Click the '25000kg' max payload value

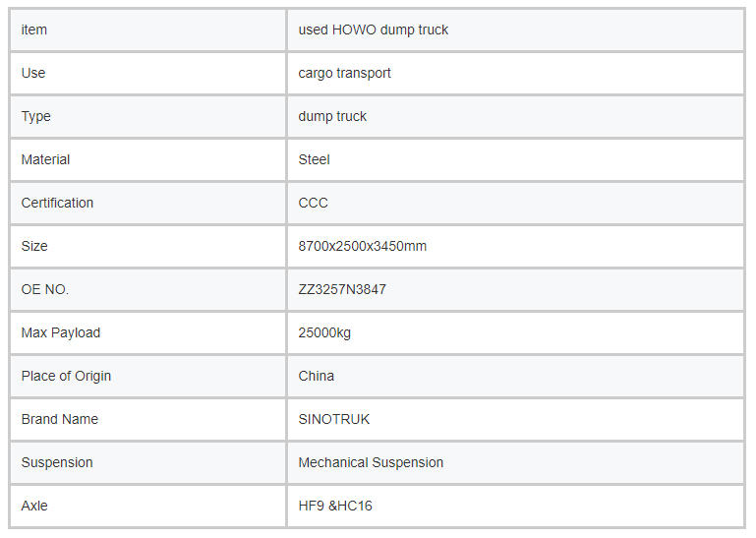324,332
